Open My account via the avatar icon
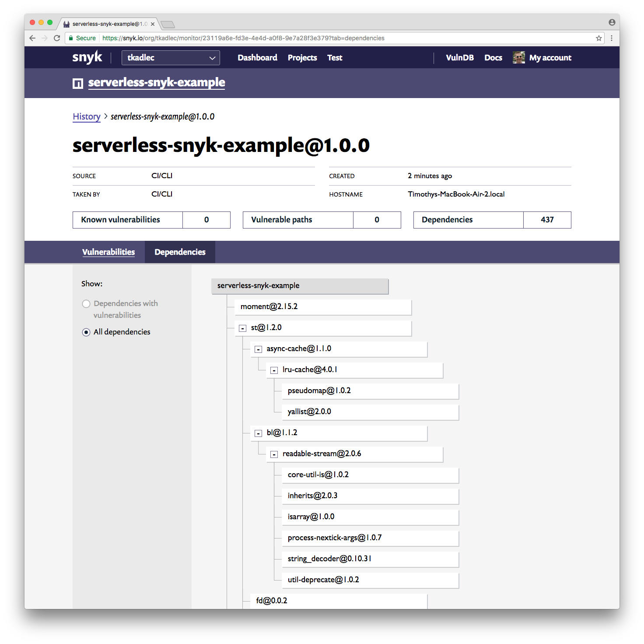644x644 pixels. pyautogui.click(x=518, y=57)
